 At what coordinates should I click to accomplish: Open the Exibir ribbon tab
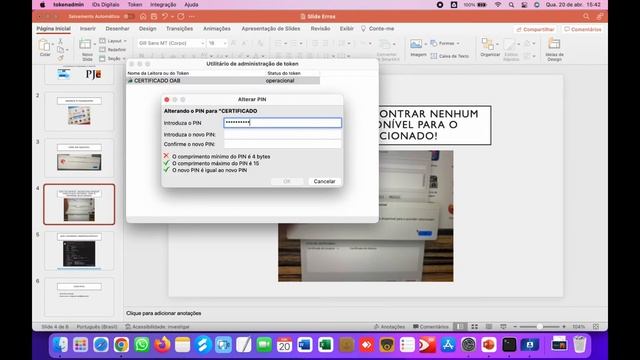(347, 29)
